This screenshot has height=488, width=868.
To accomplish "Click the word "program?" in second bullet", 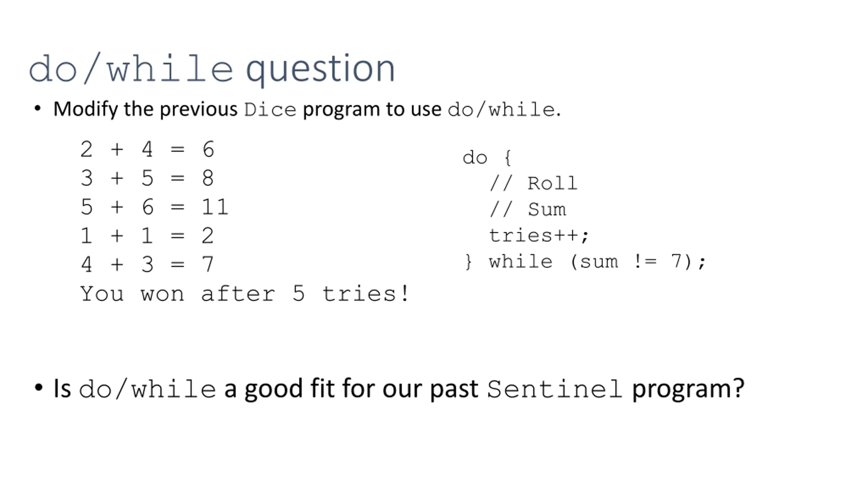I will coord(688,389).
